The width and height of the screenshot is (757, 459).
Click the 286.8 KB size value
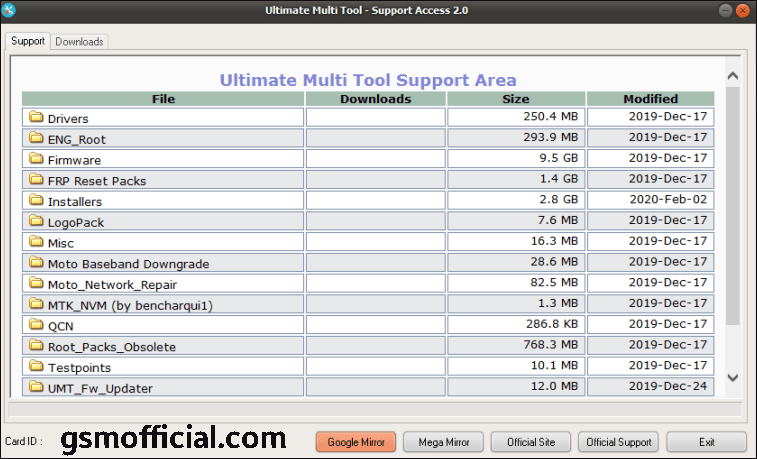pos(552,324)
